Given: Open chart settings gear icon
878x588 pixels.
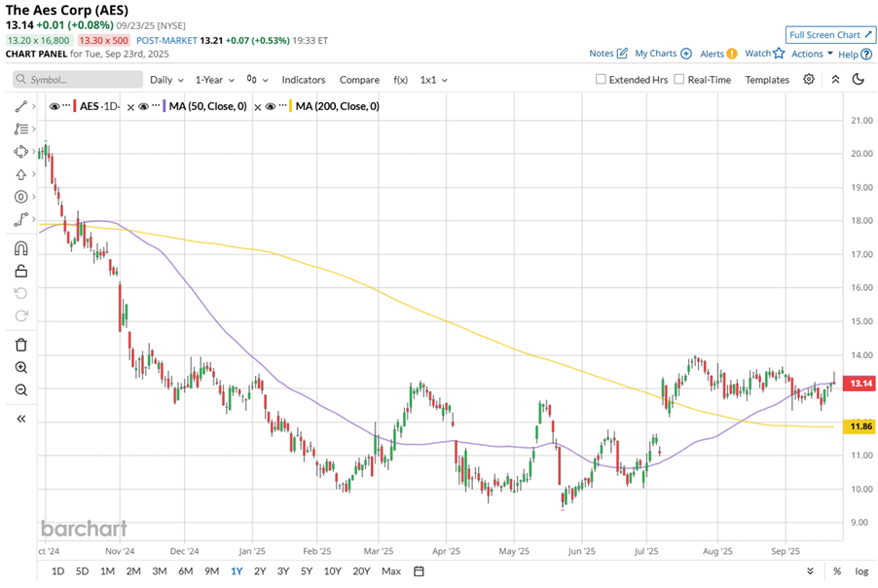Looking at the screenshot, I should pyautogui.click(x=809, y=80).
